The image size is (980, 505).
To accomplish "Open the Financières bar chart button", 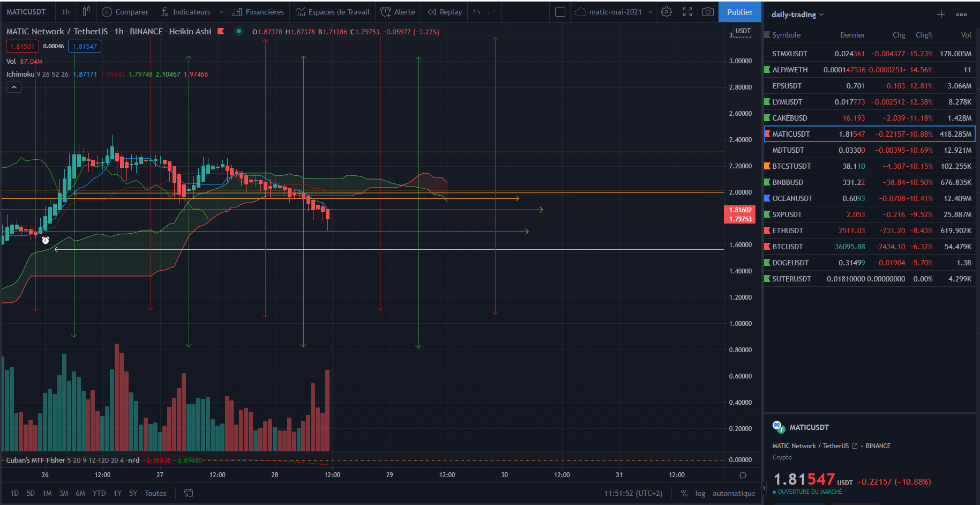I will pos(258,12).
